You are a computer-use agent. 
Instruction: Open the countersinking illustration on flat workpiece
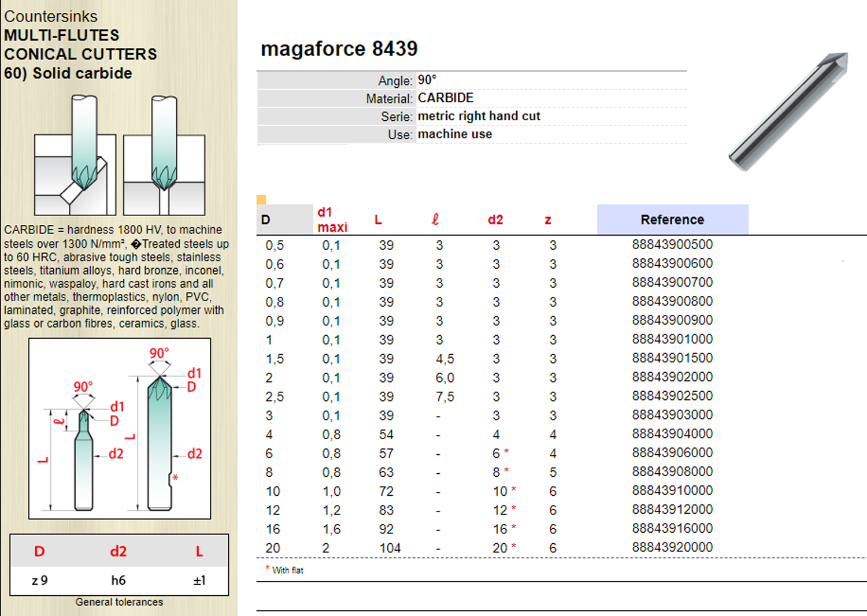pos(164,156)
